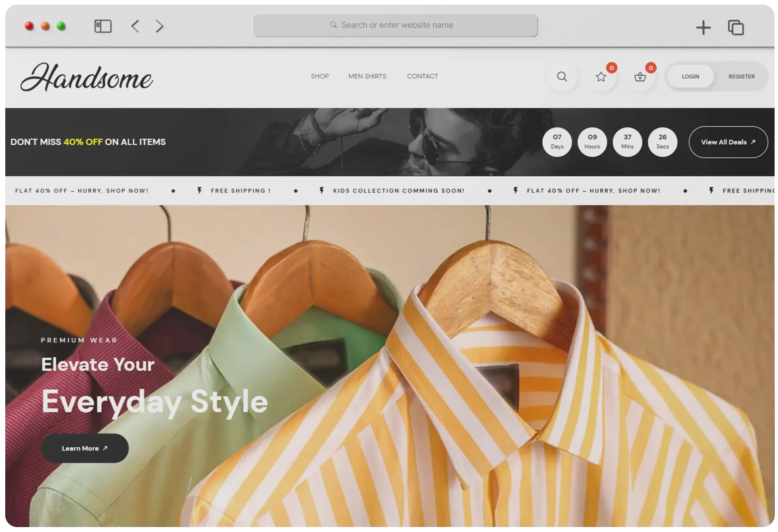Go back with browser back arrow
This screenshot has height=532, width=778.
pos(135,26)
